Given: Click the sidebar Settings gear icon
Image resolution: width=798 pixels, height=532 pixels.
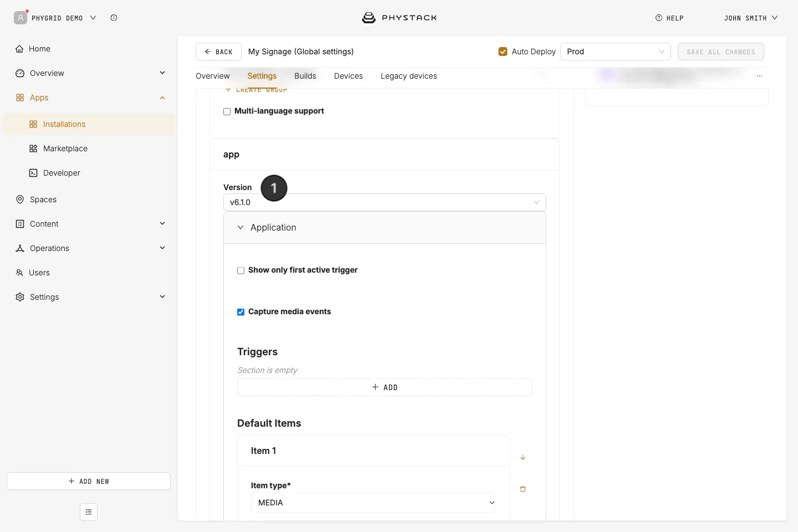Looking at the screenshot, I should pos(20,297).
